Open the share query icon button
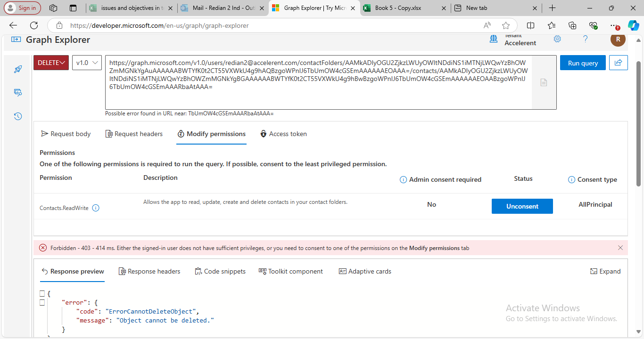This screenshot has width=644, height=339. tap(618, 63)
